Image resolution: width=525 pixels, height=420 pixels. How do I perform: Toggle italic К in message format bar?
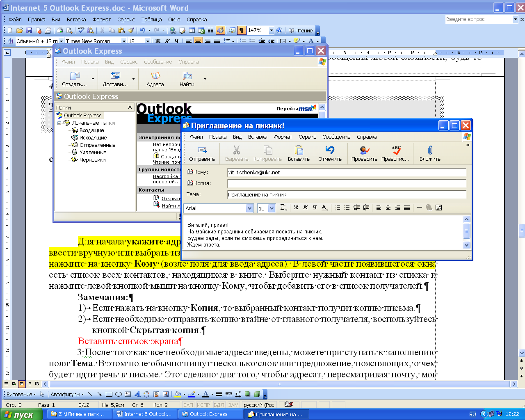click(x=306, y=208)
